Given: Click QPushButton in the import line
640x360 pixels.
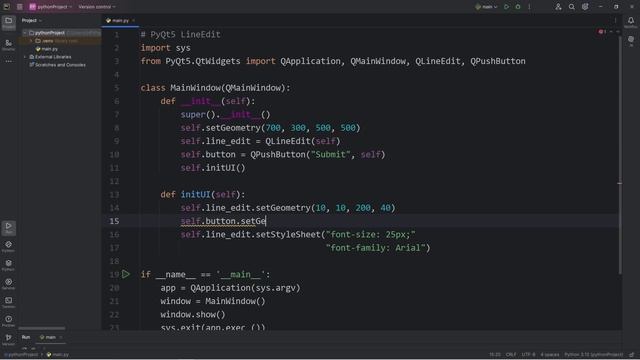Looking at the screenshot, I should (x=498, y=61).
